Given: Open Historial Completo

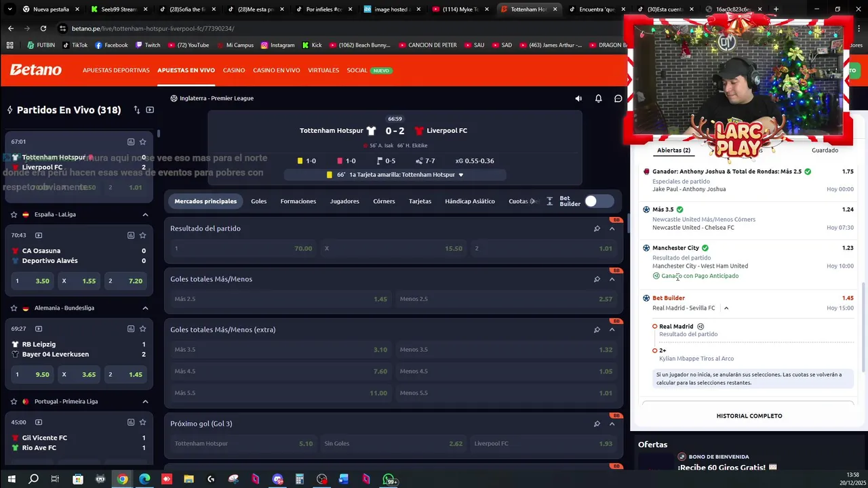Looking at the screenshot, I should (x=749, y=416).
